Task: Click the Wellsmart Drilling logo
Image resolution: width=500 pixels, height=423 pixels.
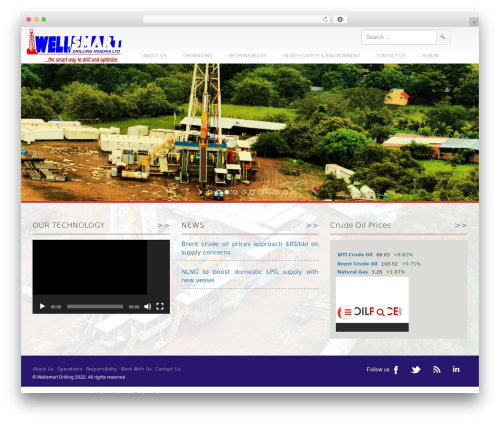Action: 74,46
